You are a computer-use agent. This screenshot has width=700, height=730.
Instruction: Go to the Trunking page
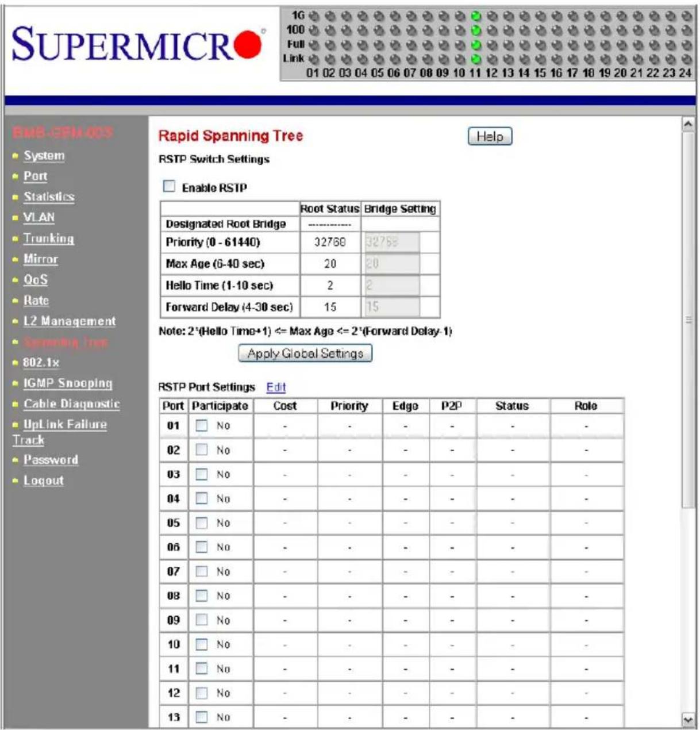coord(49,239)
